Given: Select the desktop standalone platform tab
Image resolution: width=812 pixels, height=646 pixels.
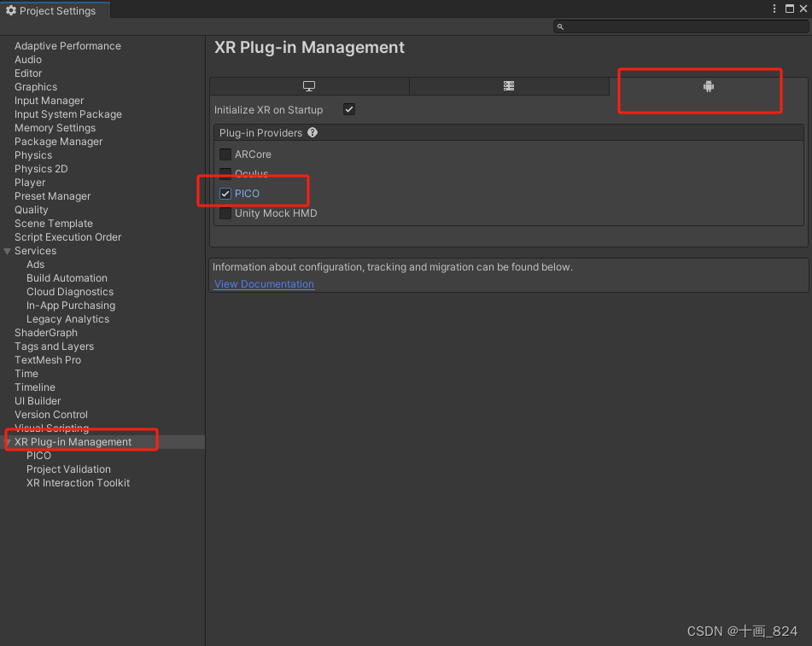Looking at the screenshot, I should (309, 86).
